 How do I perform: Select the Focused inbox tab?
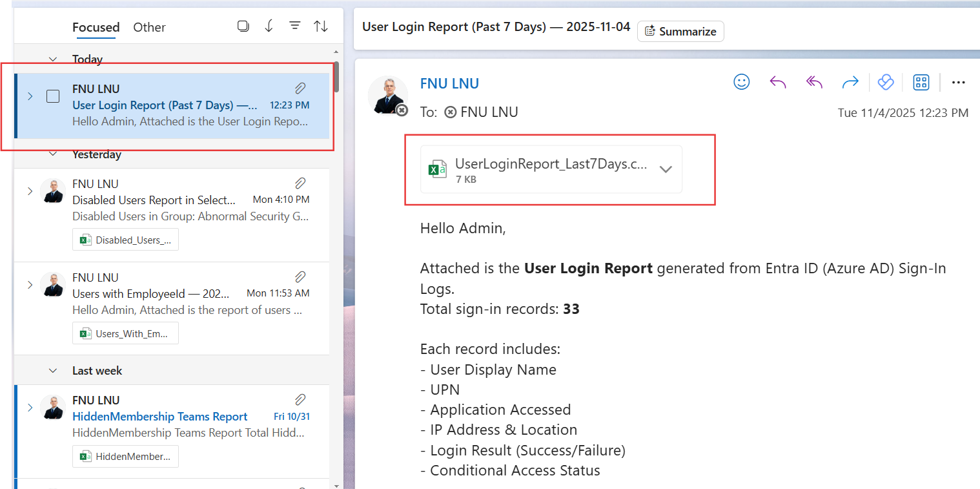(96, 27)
